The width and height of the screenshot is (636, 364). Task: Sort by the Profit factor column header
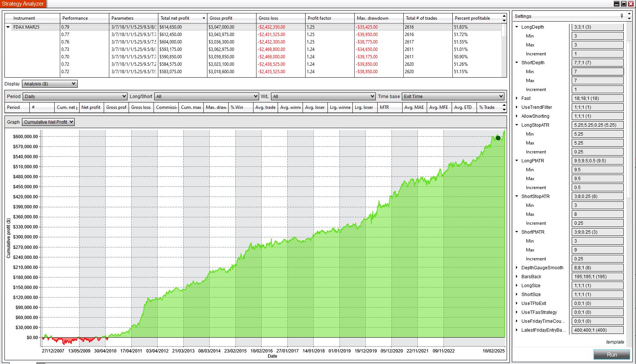320,18
